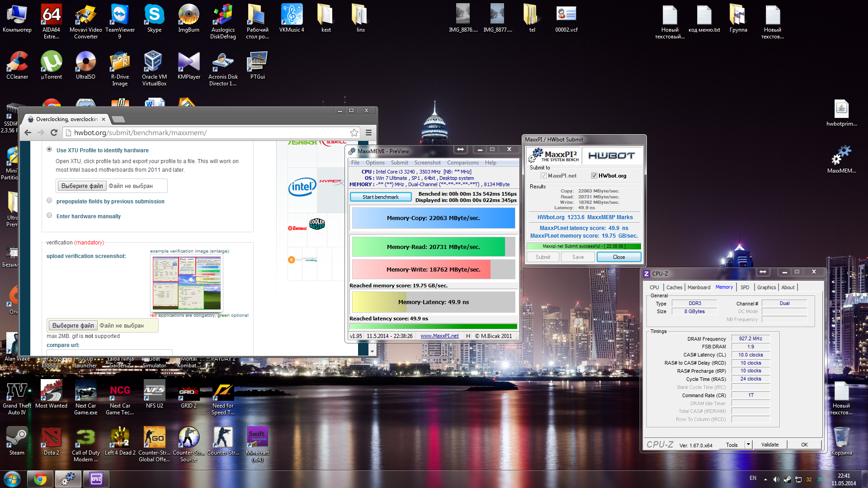Viewport: 868px width, 488px height.
Task: Select prepopulate fields by previous submission
Action: [49, 200]
